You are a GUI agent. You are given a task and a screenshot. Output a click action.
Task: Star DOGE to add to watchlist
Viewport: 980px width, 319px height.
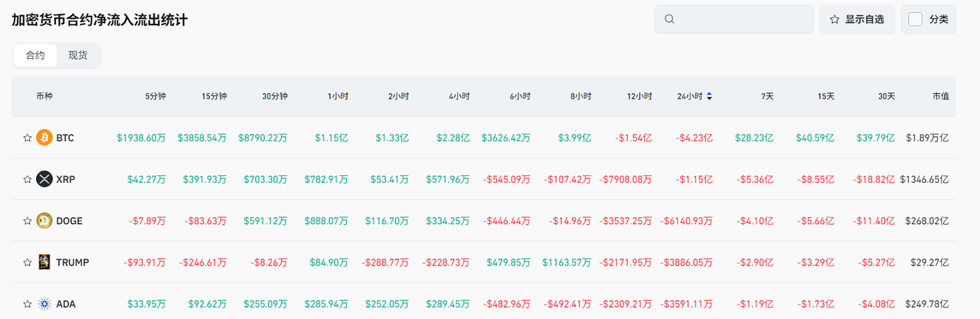click(x=28, y=221)
